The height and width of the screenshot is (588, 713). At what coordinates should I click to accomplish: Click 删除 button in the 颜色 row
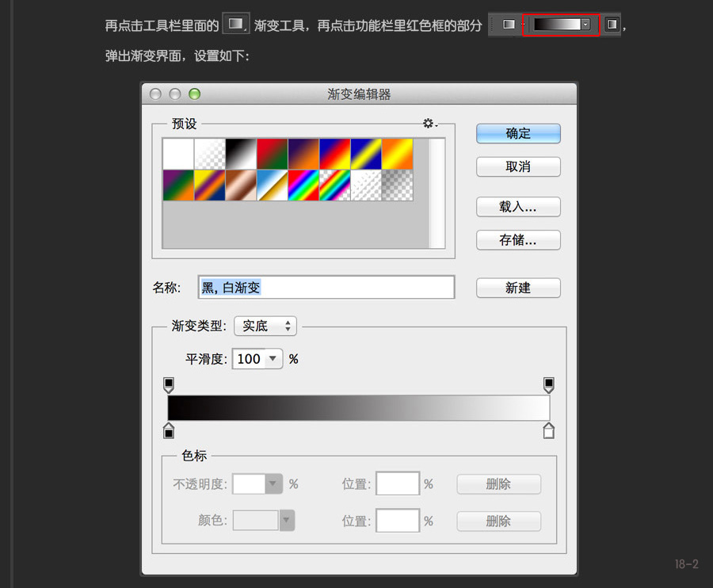[499, 521]
